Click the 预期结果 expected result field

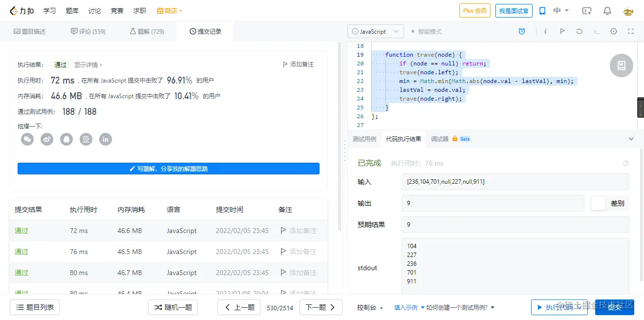point(515,225)
